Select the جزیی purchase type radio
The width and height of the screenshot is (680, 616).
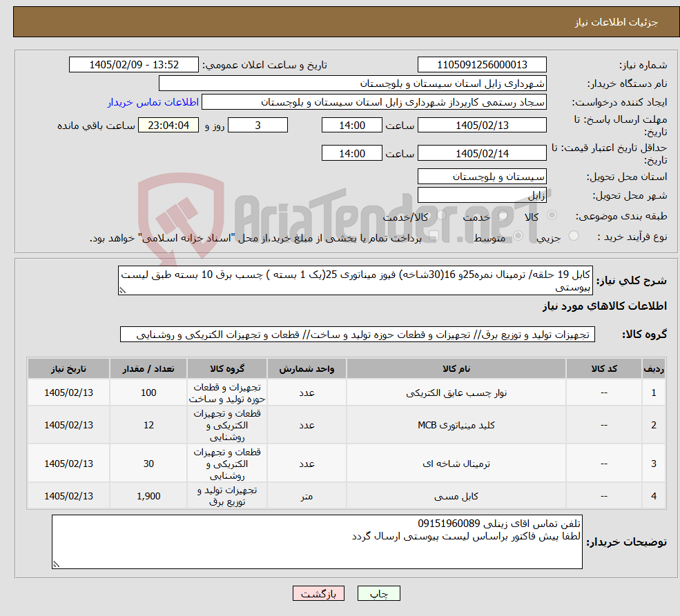(574, 236)
